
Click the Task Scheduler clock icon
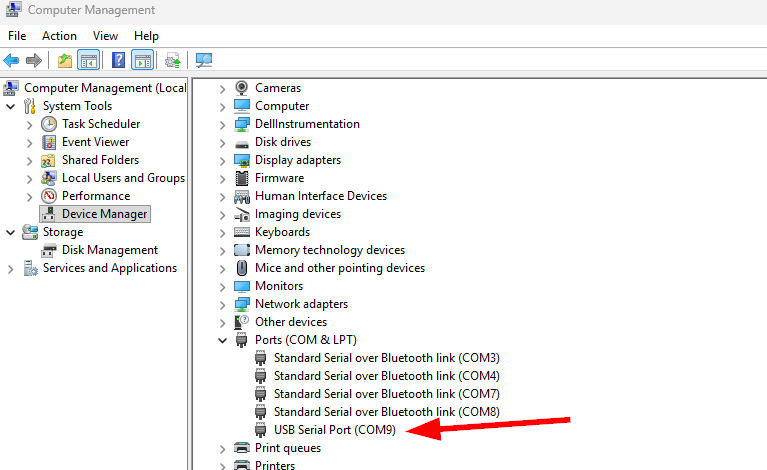point(48,124)
